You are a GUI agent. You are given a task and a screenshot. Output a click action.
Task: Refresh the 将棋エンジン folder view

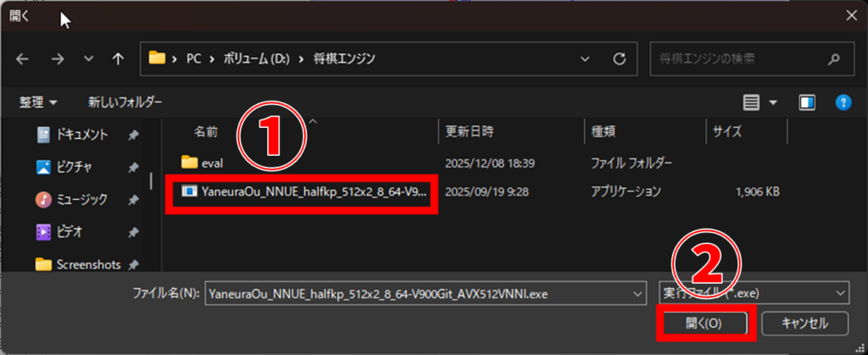620,59
